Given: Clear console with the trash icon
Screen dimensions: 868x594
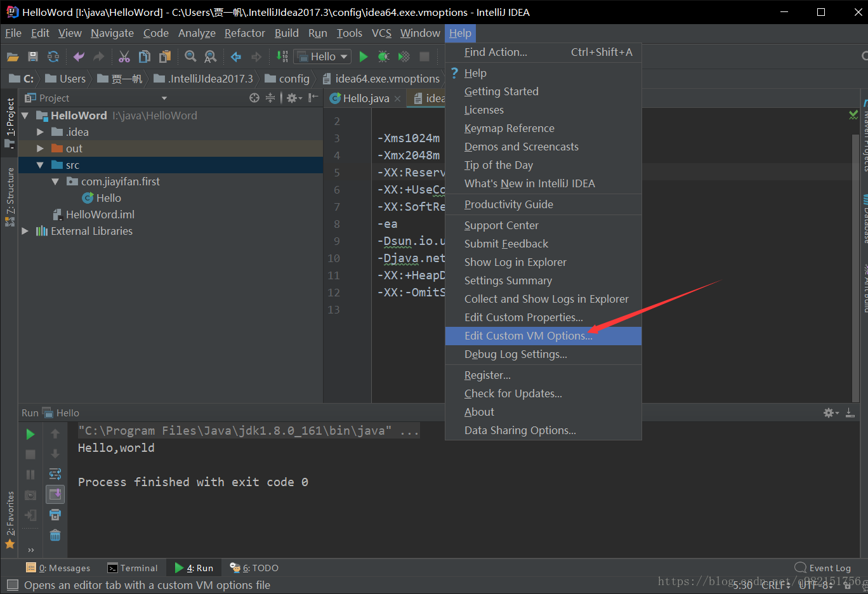Looking at the screenshot, I should tap(55, 535).
